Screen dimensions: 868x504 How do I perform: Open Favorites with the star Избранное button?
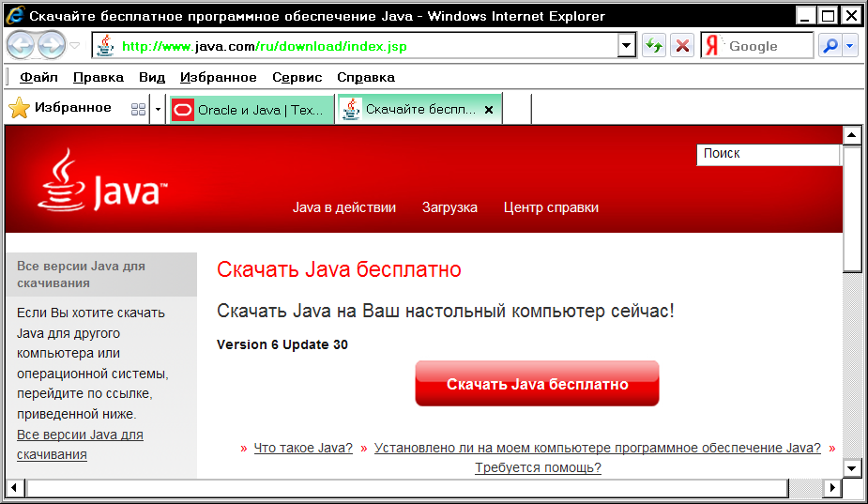click(x=60, y=108)
